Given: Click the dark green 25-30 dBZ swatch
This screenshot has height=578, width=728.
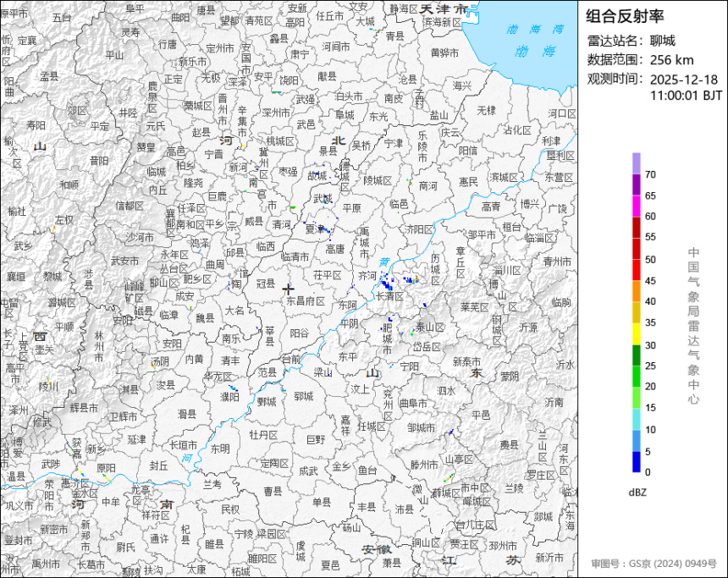Looking at the screenshot, I should click(x=636, y=355).
